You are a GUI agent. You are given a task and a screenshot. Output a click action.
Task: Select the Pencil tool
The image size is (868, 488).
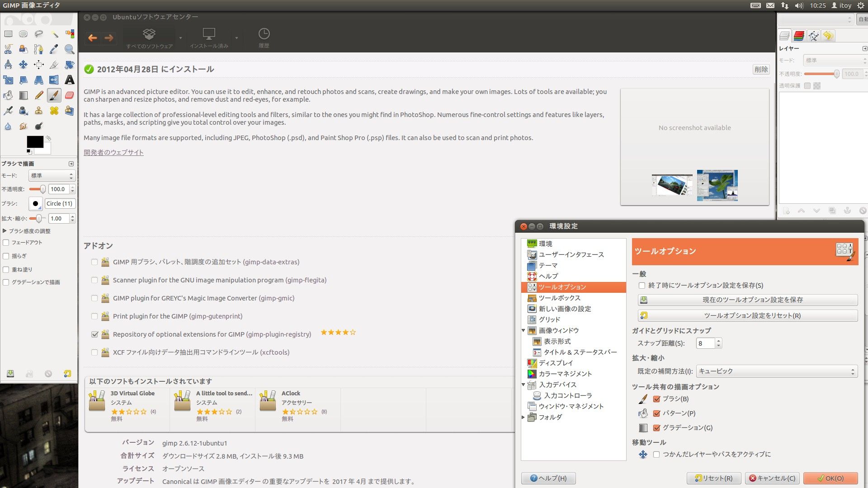point(39,95)
